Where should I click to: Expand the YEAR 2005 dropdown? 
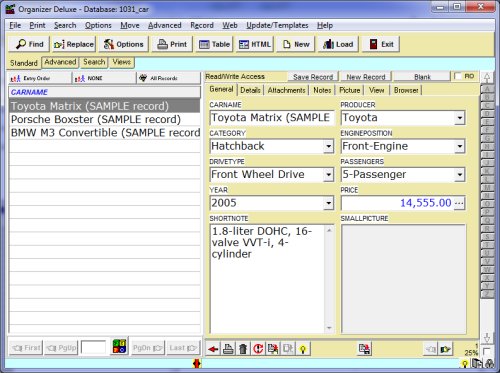point(328,203)
